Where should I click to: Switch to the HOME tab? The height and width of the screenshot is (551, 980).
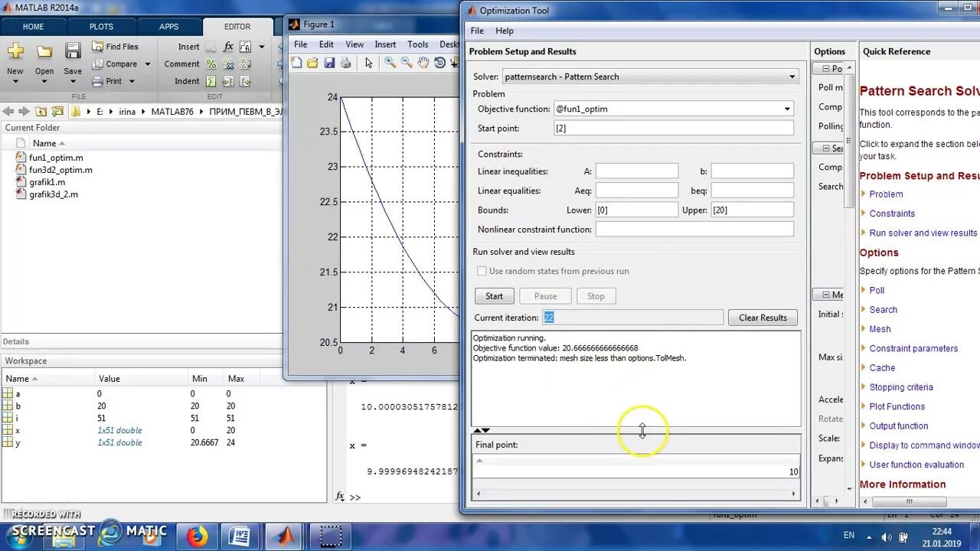pos(33,27)
